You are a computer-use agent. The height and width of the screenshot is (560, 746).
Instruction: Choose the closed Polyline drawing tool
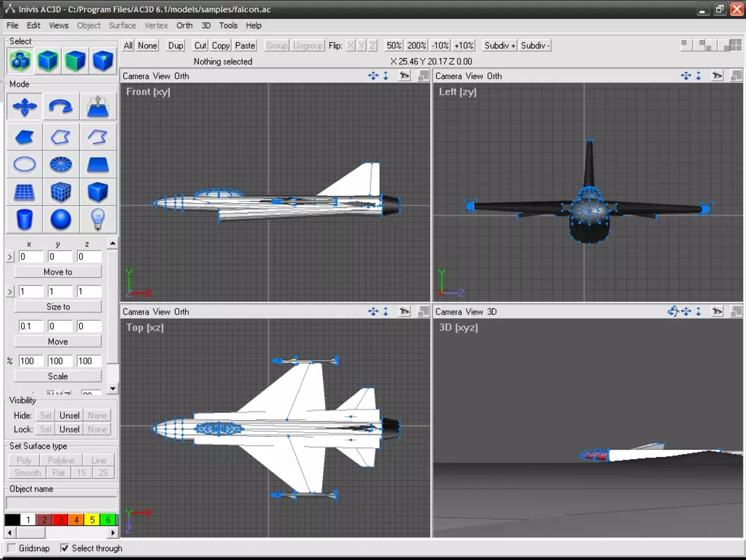point(61,137)
